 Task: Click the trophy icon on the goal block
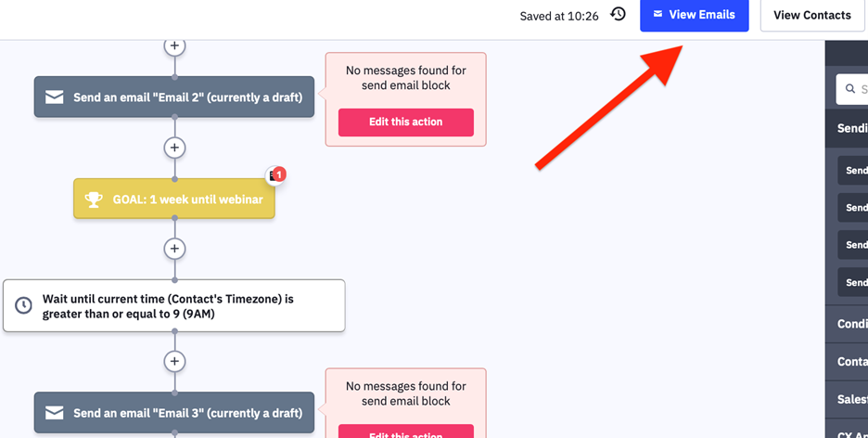click(x=94, y=200)
